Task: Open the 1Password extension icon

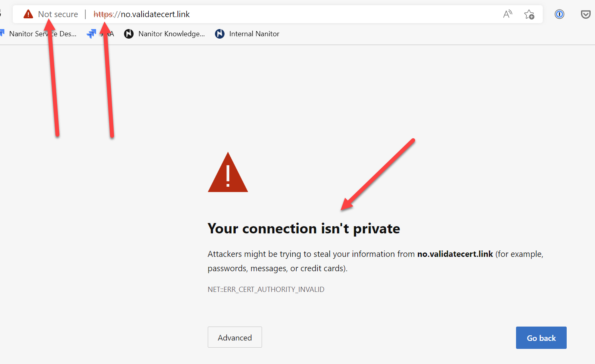Action: [x=560, y=14]
